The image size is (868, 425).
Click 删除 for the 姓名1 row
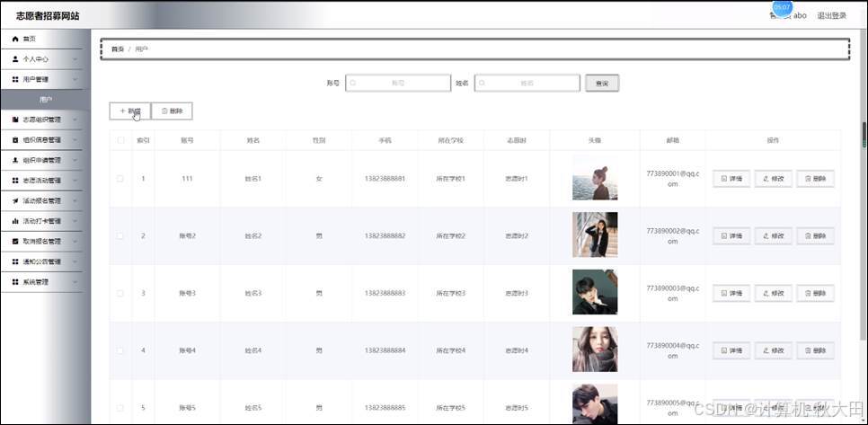click(x=815, y=179)
